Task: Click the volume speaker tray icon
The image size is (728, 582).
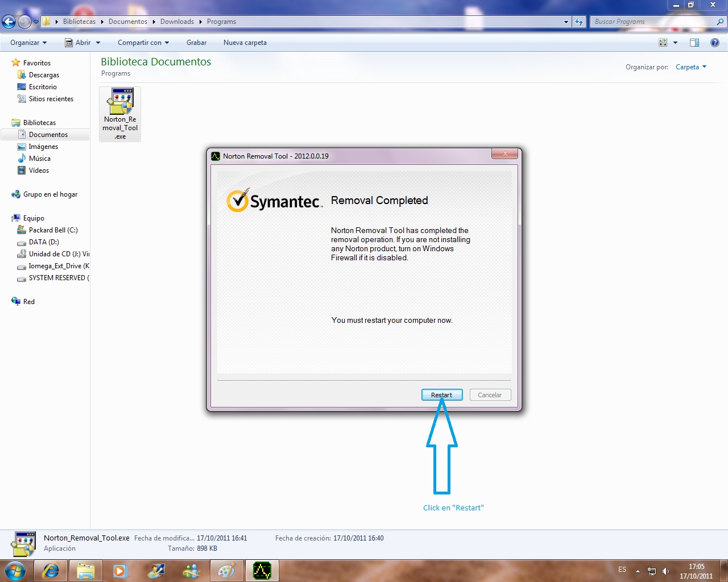Action: 666,571
